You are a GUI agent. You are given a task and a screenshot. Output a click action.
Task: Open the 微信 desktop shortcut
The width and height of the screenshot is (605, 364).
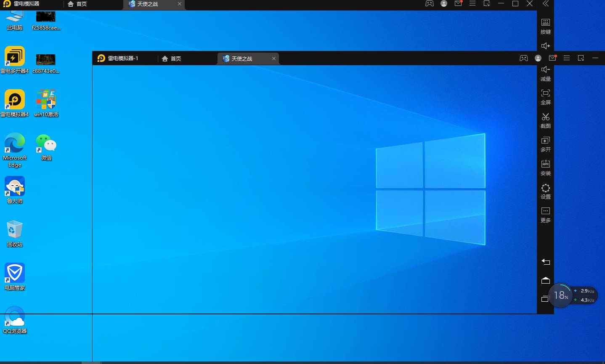point(46,147)
